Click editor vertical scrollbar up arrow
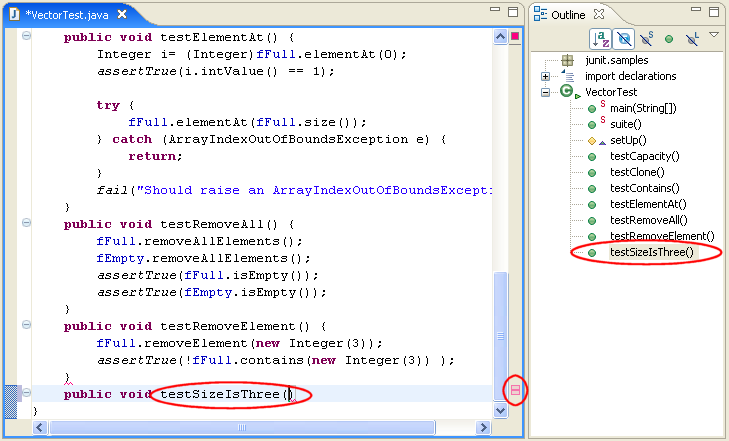729x441 pixels. pyautogui.click(x=500, y=37)
